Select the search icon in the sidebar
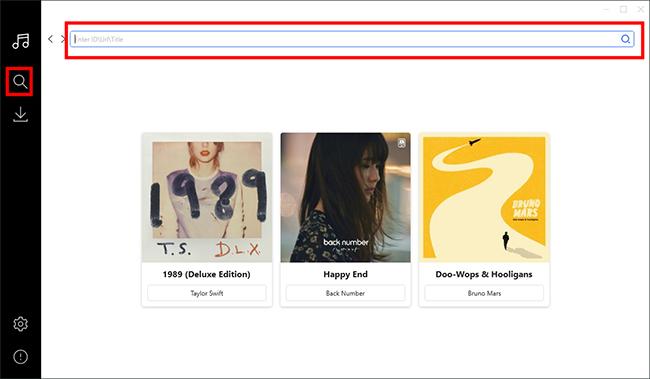Image resolution: width=650 pixels, height=379 pixels. click(20, 81)
